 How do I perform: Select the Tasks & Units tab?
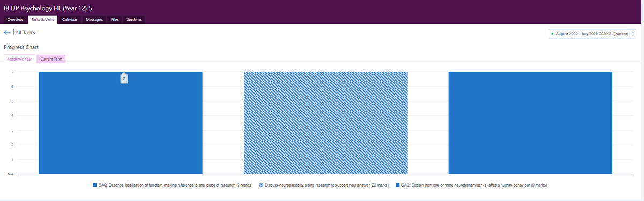42,20
